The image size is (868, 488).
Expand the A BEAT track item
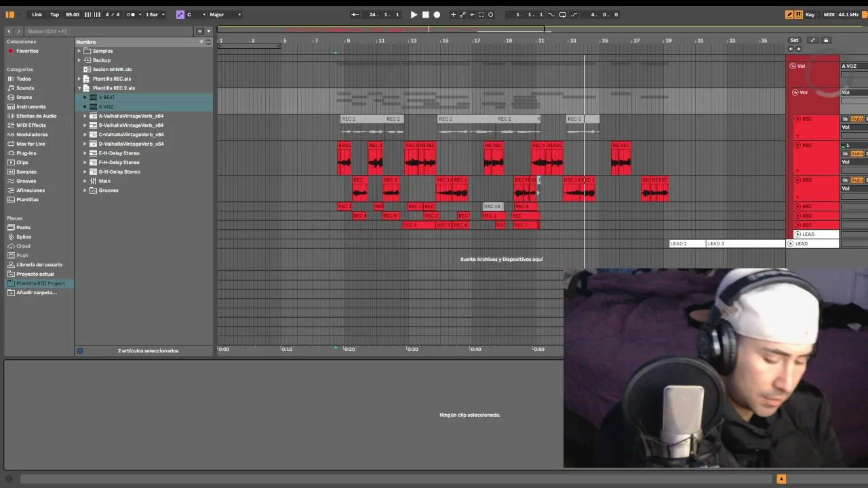(85, 98)
